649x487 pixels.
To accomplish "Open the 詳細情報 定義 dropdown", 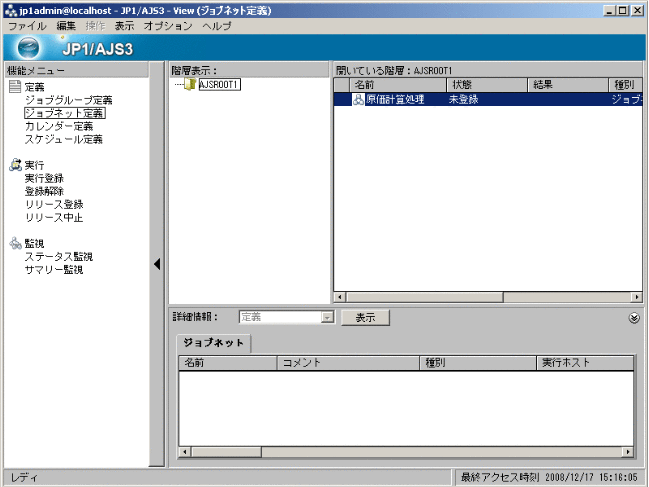I will [327, 317].
